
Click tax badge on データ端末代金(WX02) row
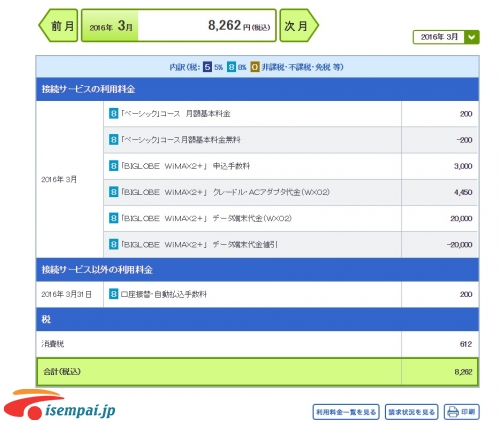114,218
